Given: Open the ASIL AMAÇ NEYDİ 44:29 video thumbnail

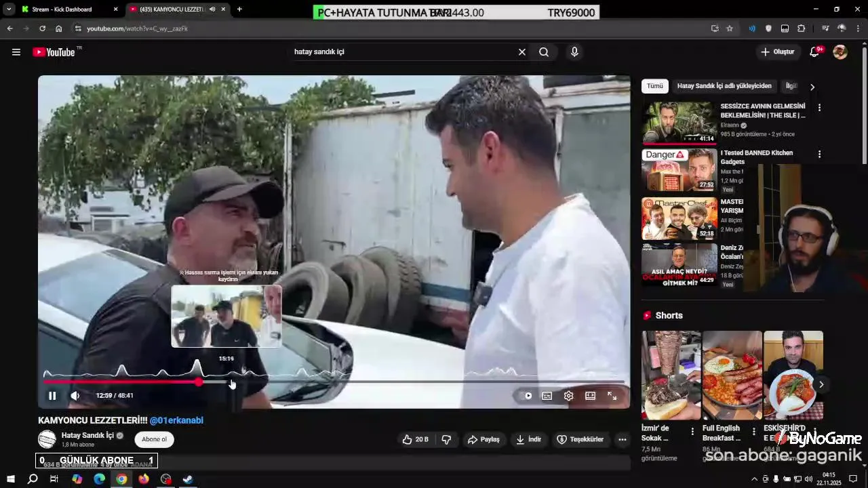Looking at the screenshot, I should pos(679,264).
